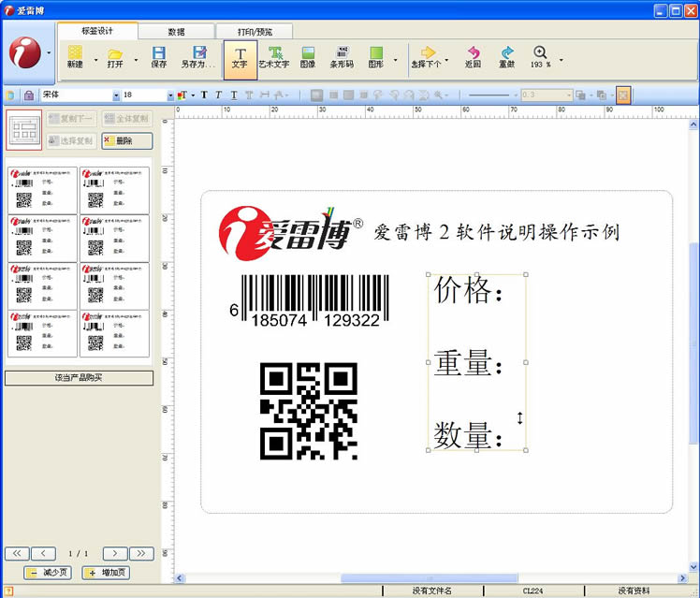Go to previous page with < button
700x598 pixels.
click(43, 553)
